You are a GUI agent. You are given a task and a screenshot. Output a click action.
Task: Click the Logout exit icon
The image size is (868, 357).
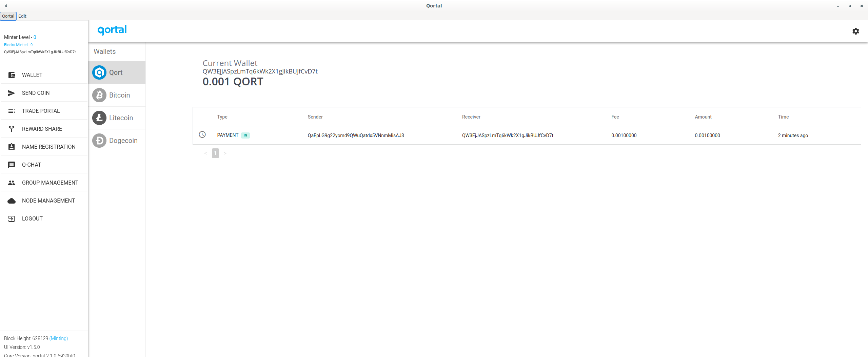pyautogui.click(x=12, y=219)
